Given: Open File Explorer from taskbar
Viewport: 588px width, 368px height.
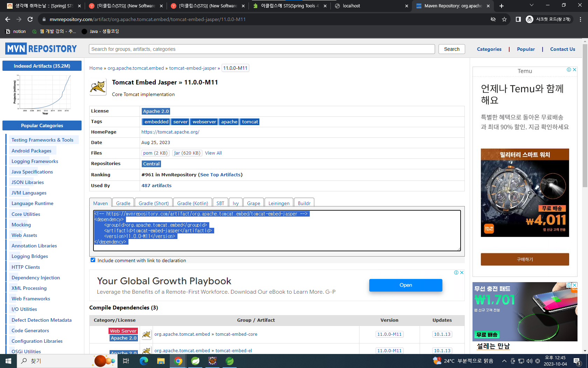Looking at the screenshot, I should point(161,361).
